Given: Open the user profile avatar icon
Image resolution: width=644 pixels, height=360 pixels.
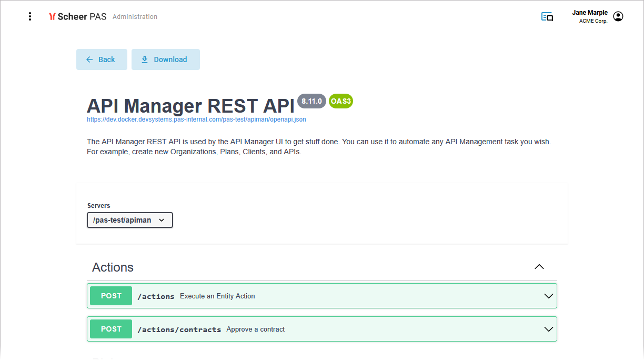Looking at the screenshot, I should (618, 17).
